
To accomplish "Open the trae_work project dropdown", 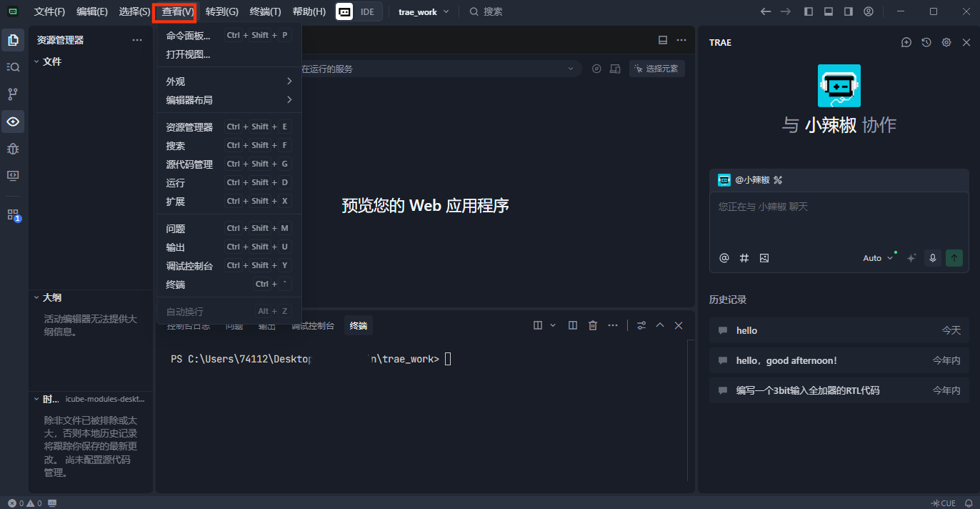I will tap(424, 11).
